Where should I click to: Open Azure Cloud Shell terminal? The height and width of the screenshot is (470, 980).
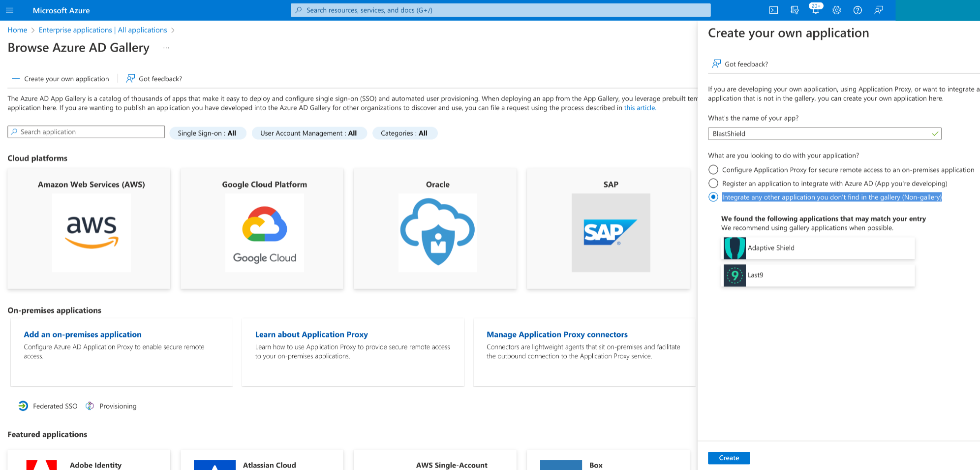click(773, 10)
